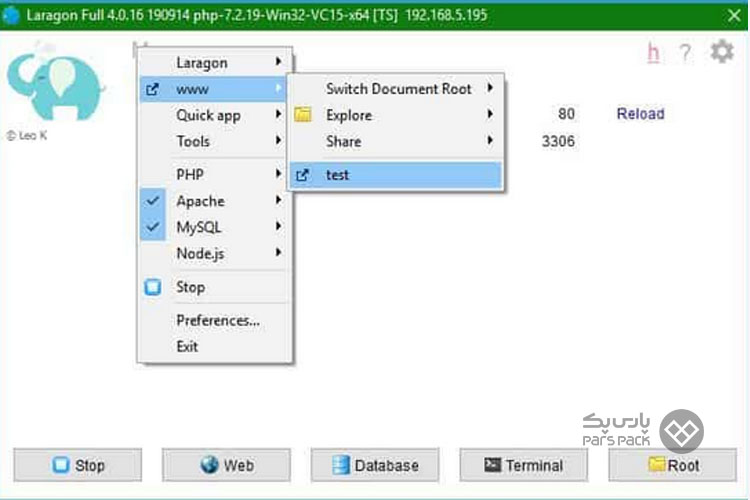This screenshot has height=500, width=750.
Task: Click the external-link icon beside www
Action: coord(152,89)
